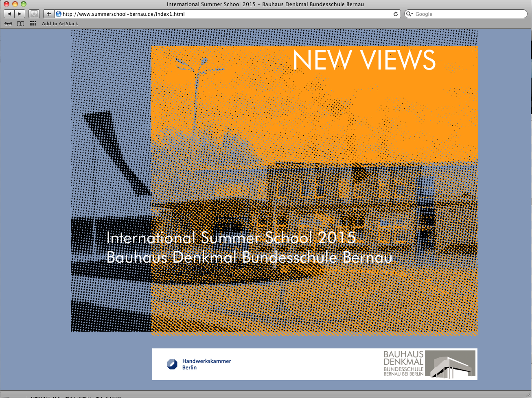
Task: Click the 'NEW VIEWS' heading
Action: (x=364, y=60)
